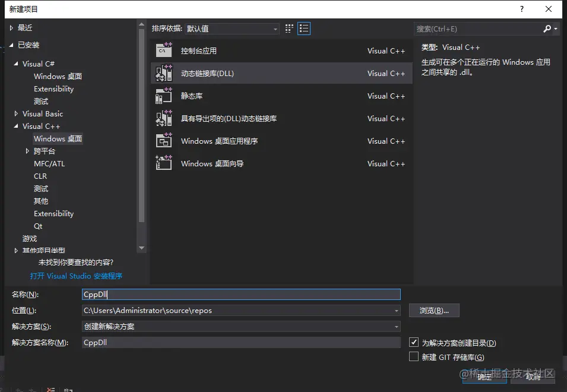This screenshot has height=392, width=567.
Task: Click the search magnifier icon
Action: click(x=547, y=29)
